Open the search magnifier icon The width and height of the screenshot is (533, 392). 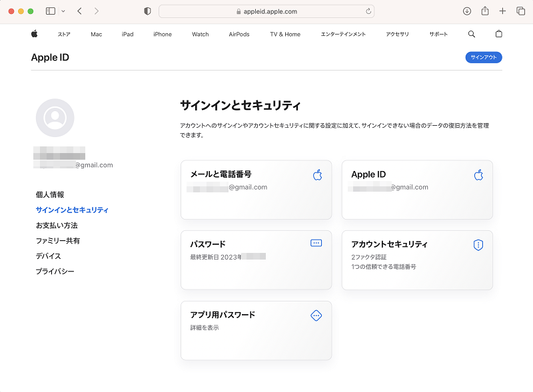click(x=472, y=34)
